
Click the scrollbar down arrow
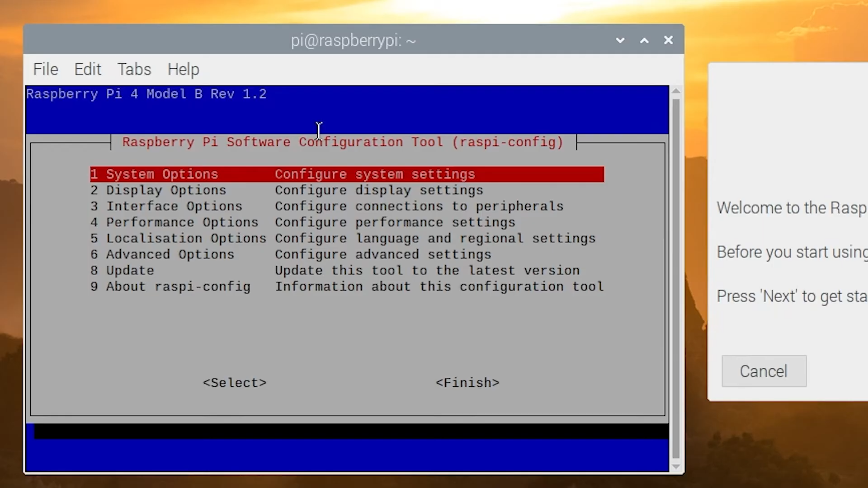(x=675, y=467)
